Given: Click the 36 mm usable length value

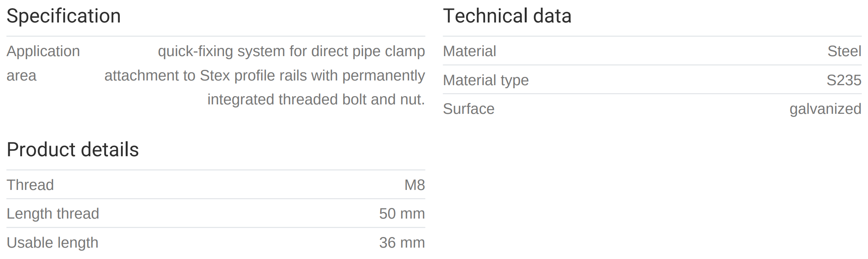Looking at the screenshot, I should [x=402, y=243].
